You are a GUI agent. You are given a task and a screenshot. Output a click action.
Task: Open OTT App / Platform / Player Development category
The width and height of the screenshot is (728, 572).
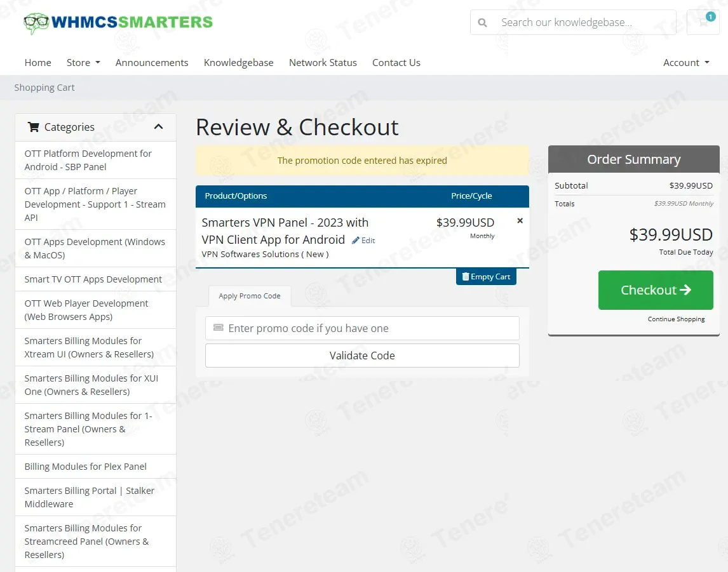[96, 204]
